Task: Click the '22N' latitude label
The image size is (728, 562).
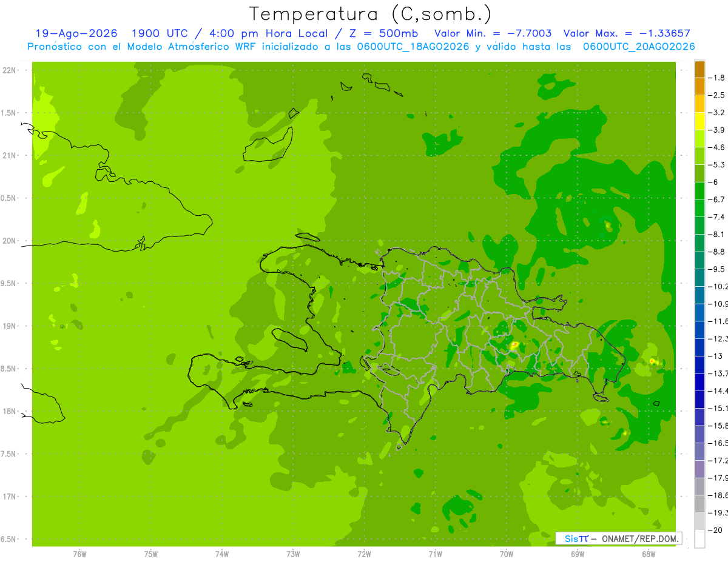Action: coord(10,70)
